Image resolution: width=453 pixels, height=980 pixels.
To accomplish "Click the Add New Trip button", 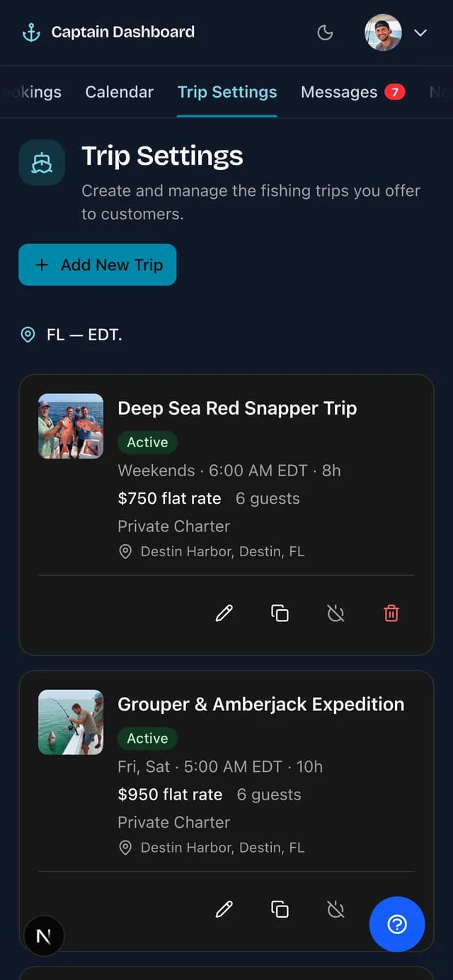I will (x=97, y=265).
